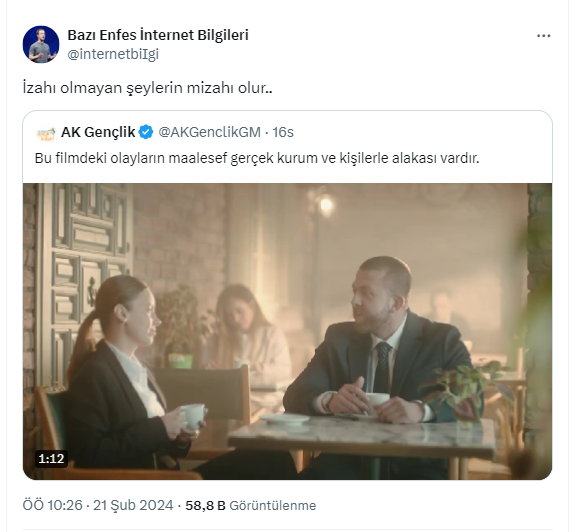The height and width of the screenshot is (532, 577).
Task: Click the woman with ponytail in the video
Action: [x=125, y=372]
